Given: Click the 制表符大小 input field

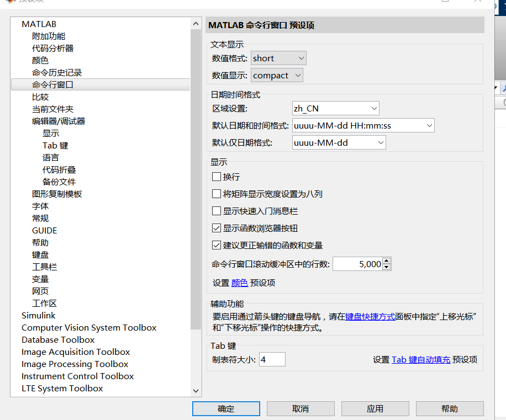Looking at the screenshot, I should click(272, 359).
